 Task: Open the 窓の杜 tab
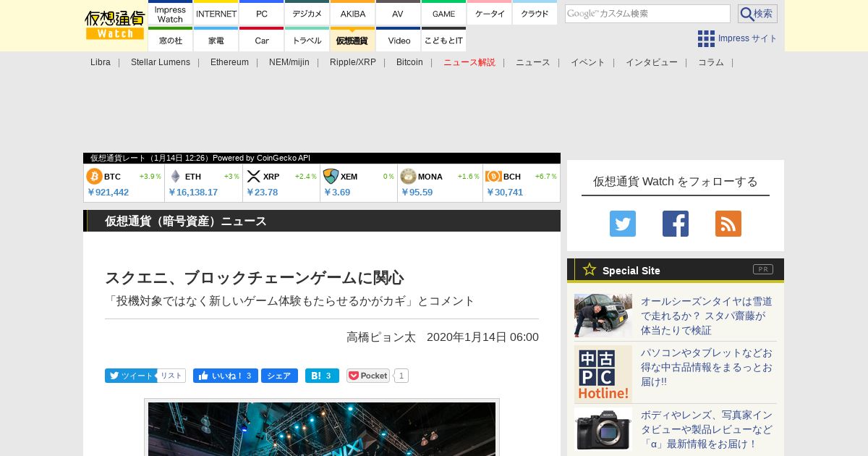pos(170,41)
